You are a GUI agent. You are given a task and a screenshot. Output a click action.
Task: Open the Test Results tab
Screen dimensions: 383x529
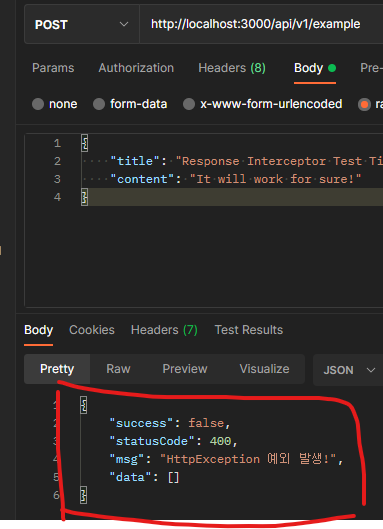(249, 330)
